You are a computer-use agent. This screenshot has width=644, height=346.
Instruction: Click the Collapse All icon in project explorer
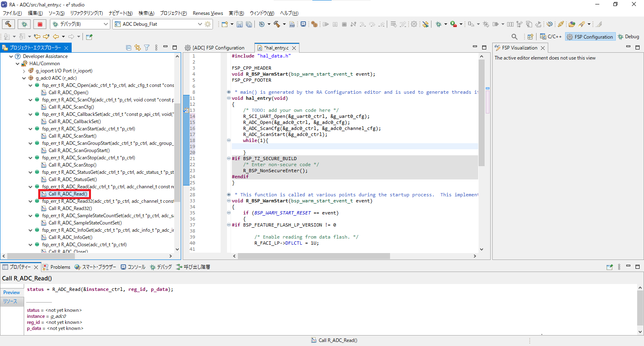click(129, 47)
